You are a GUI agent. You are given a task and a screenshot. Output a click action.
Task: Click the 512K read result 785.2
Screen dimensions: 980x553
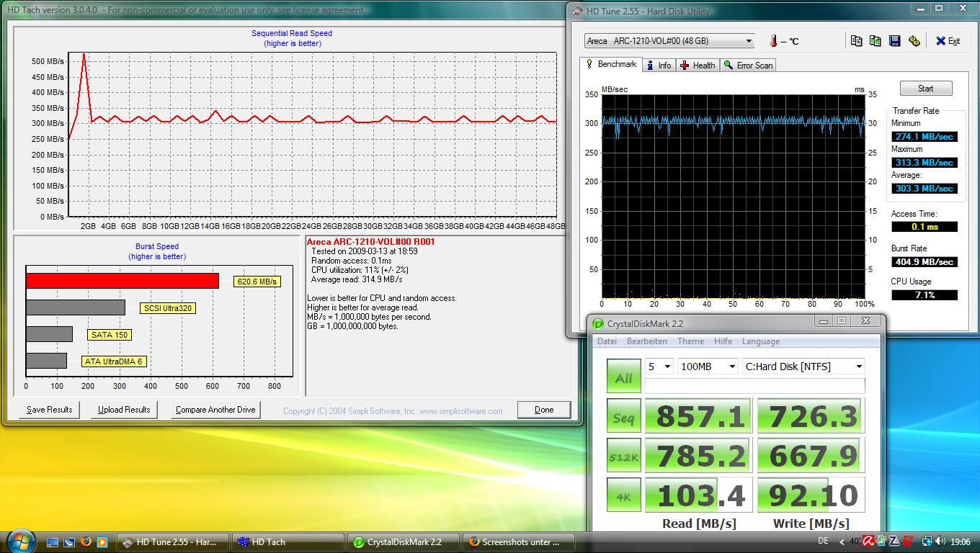[698, 455]
